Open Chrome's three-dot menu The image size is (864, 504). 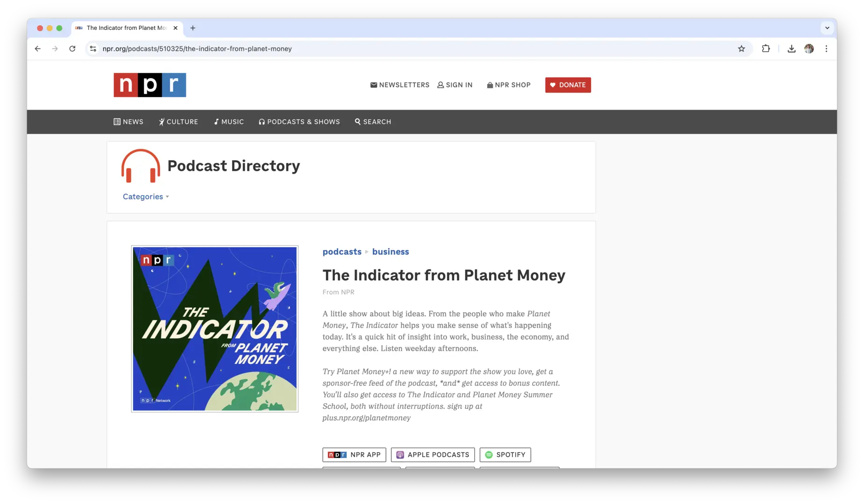coord(826,49)
